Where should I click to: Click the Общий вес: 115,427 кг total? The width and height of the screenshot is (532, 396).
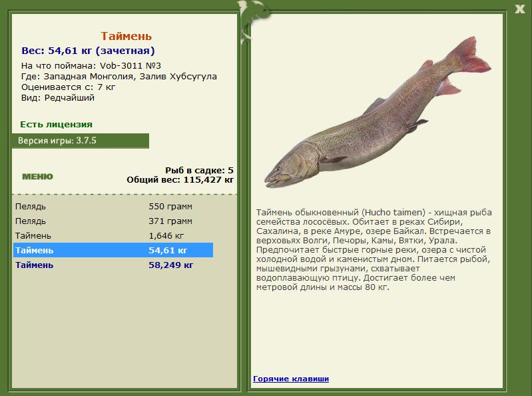click(180, 179)
